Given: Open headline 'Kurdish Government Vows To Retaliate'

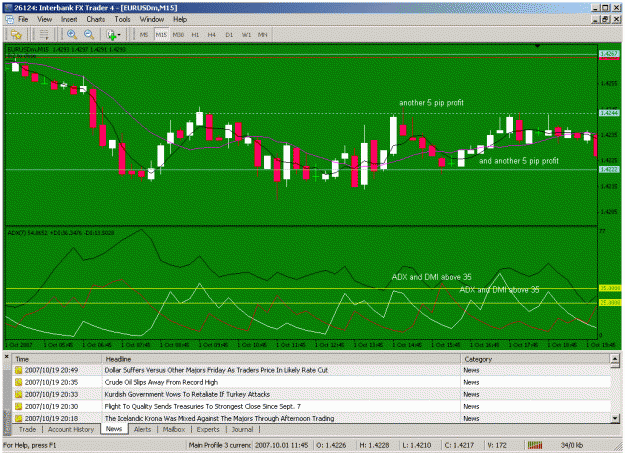Looking at the screenshot, I should (187, 394).
